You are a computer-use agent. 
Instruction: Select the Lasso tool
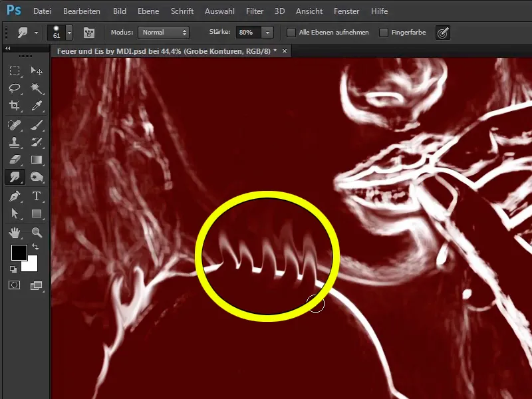(x=14, y=88)
